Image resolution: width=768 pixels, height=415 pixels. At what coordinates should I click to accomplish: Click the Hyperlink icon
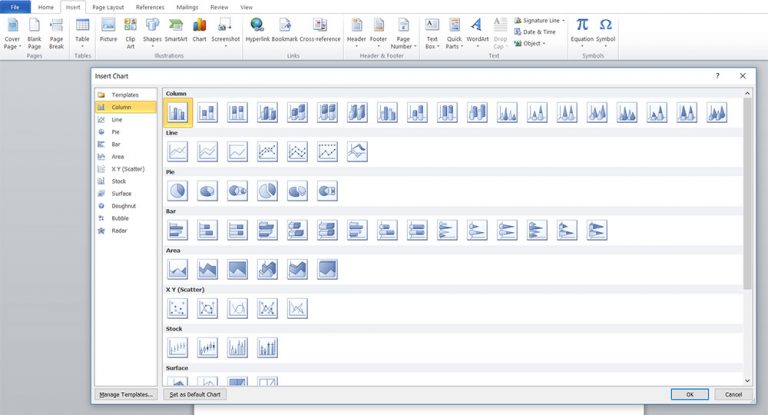[x=258, y=30]
